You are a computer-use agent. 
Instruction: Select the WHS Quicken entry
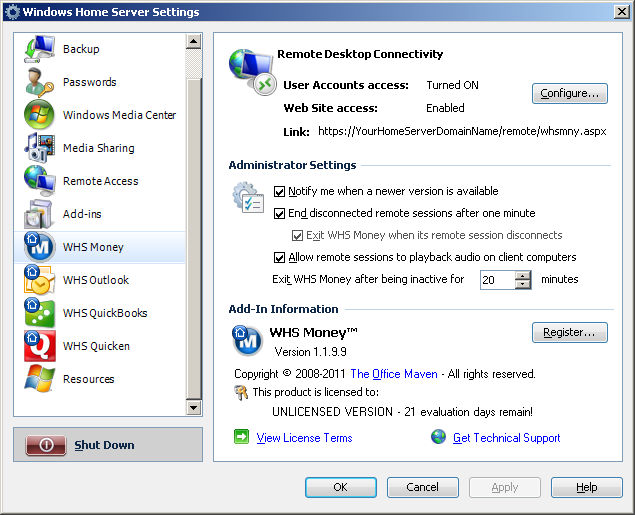(x=100, y=346)
